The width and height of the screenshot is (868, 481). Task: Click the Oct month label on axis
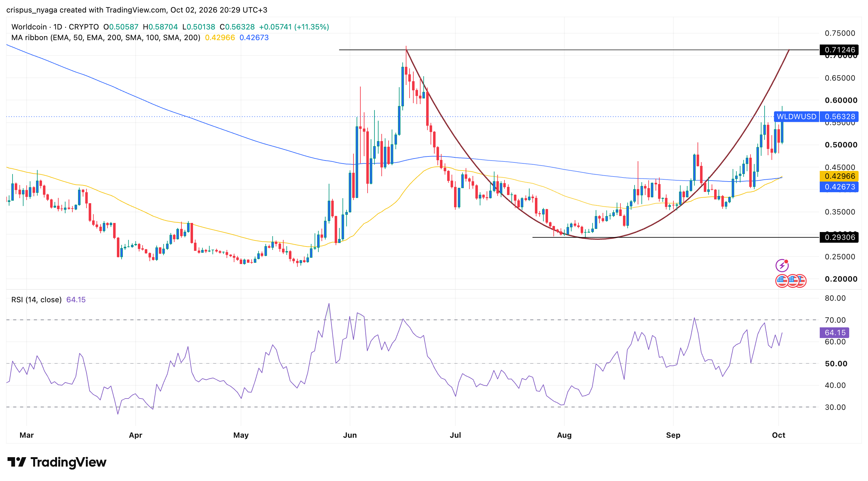pyautogui.click(x=778, y=435)
